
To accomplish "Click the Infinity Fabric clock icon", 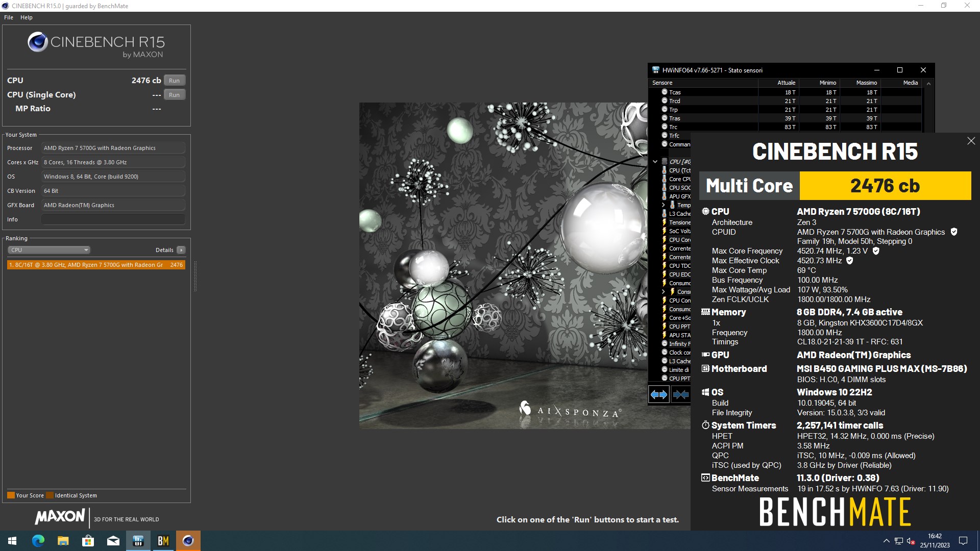I will pyautogui.click(x=664, y=344).
